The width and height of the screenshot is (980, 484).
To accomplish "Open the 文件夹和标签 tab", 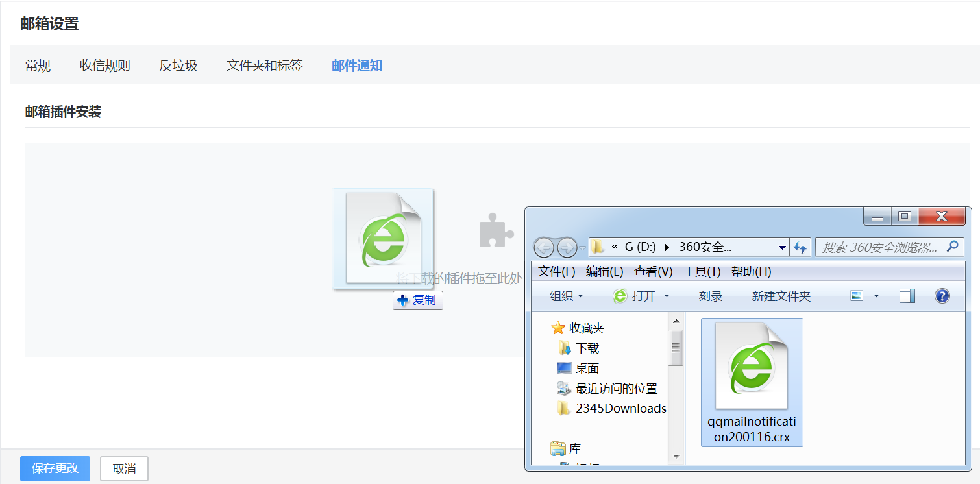I will coord(264,66).
